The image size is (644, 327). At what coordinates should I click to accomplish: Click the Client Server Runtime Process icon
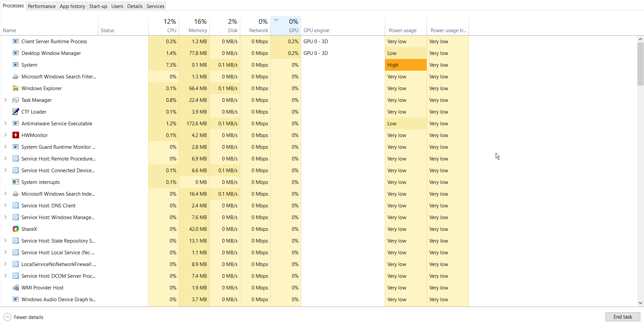coord(15,42)
